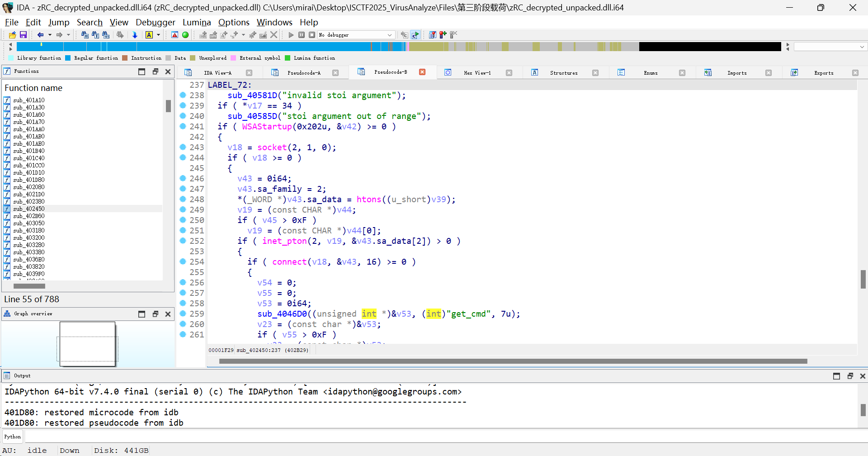Click the inet_pton call in pseudocode
This screenshot has height=456, width=868.
[285, 241]
